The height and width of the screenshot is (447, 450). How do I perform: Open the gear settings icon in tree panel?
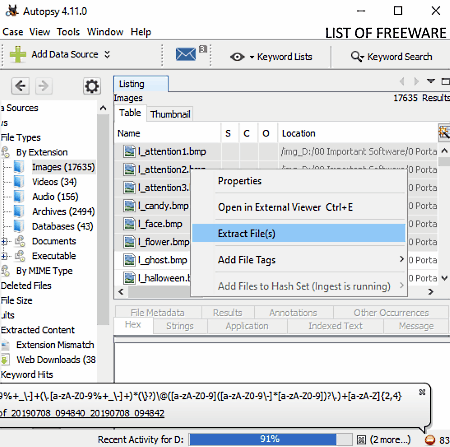tap(92, 87)
